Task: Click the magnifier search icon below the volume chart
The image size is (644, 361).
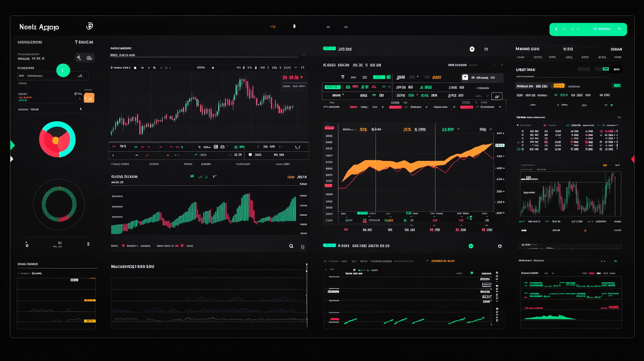Action: tap(291, 246)
